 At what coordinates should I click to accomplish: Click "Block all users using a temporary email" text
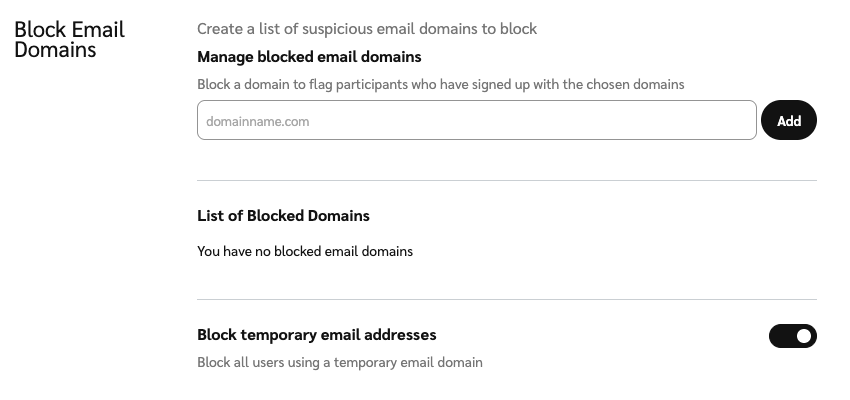click(x=340, y=362)
